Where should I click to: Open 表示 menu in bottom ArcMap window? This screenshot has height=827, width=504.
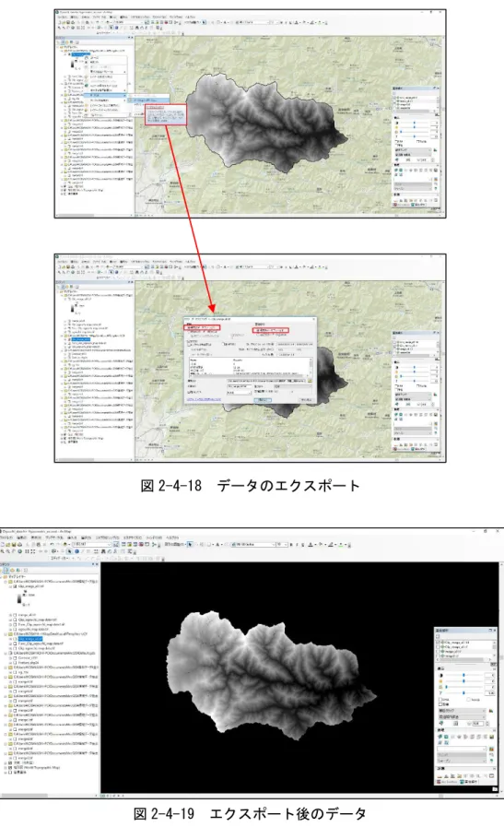[x=36, y=538]
